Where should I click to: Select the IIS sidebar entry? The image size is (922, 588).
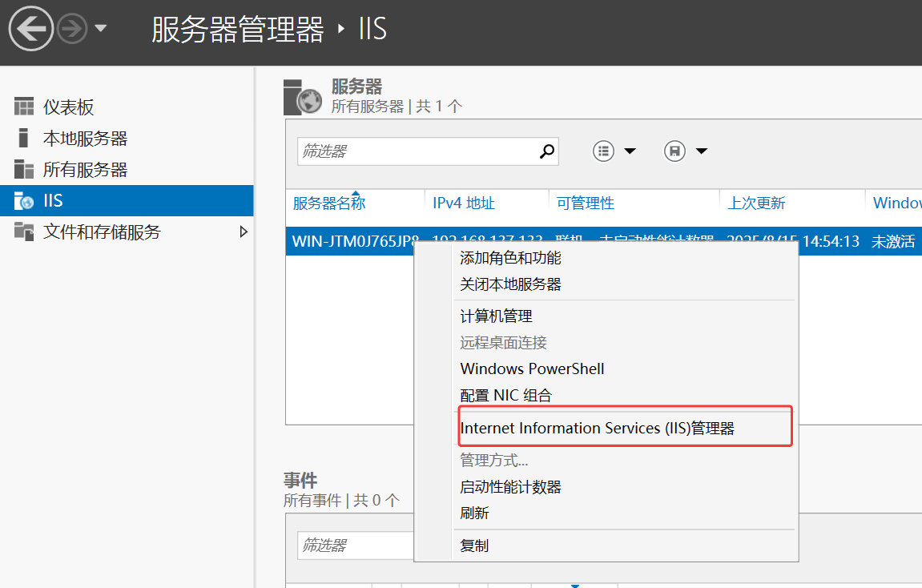click(x=127, y=200)
